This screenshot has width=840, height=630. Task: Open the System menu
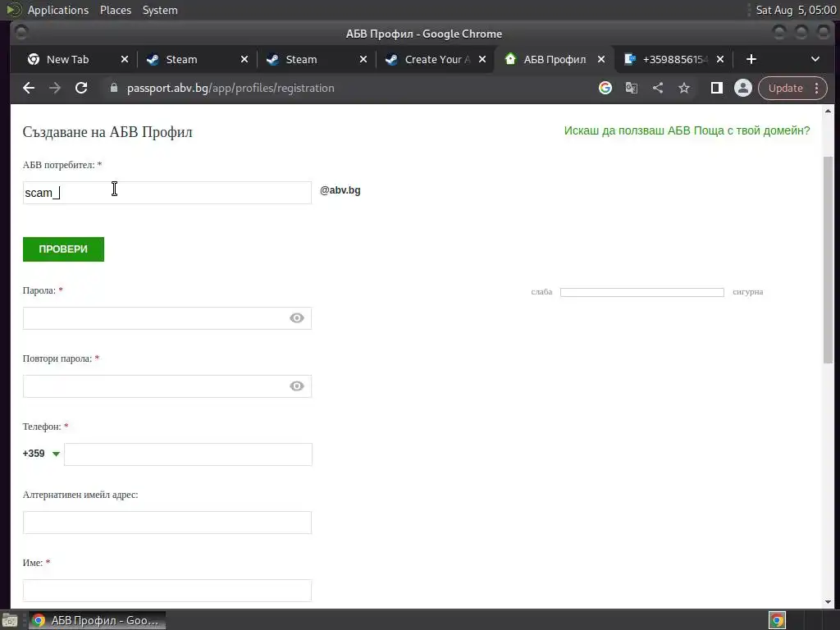point(160,10)
